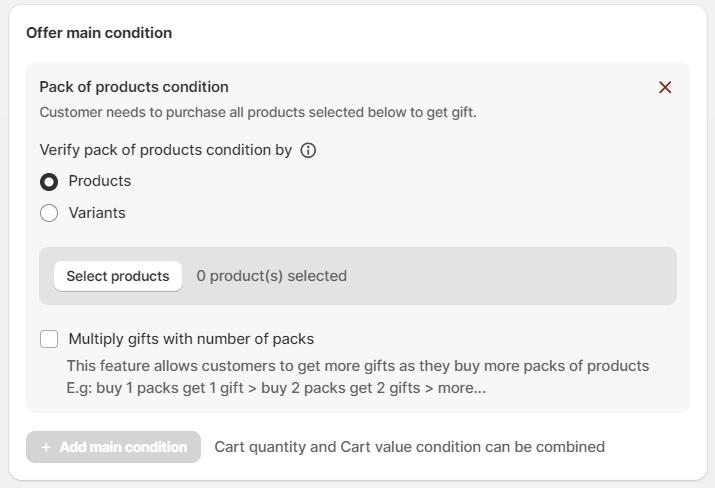
Task: Choose the Variants radio button
Action: click(49, 213)
